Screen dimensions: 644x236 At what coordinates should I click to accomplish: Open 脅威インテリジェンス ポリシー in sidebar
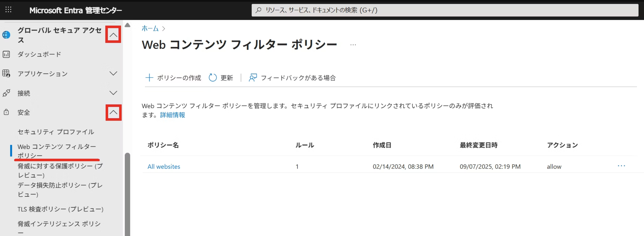coord(59,228)
